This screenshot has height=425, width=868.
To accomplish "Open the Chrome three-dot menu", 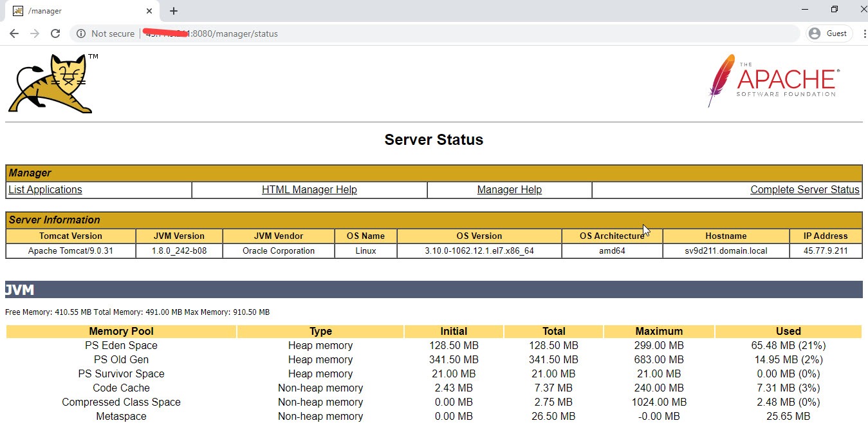I will pos(865,33).
